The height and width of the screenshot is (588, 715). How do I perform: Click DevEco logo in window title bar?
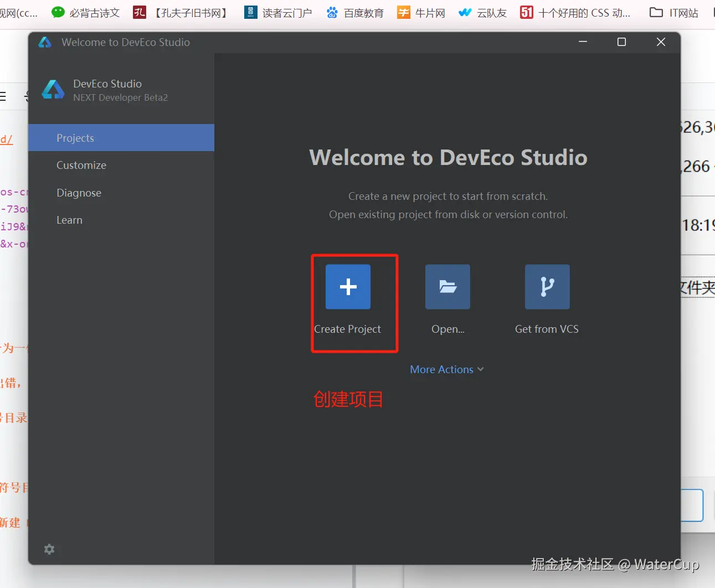coord(45,42)
